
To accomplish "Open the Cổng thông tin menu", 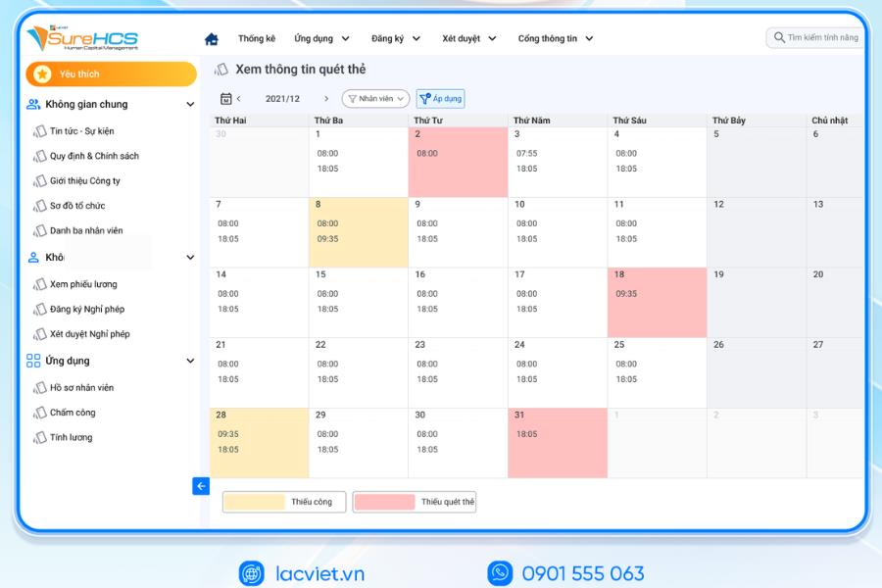I will [x=556, y=38].
